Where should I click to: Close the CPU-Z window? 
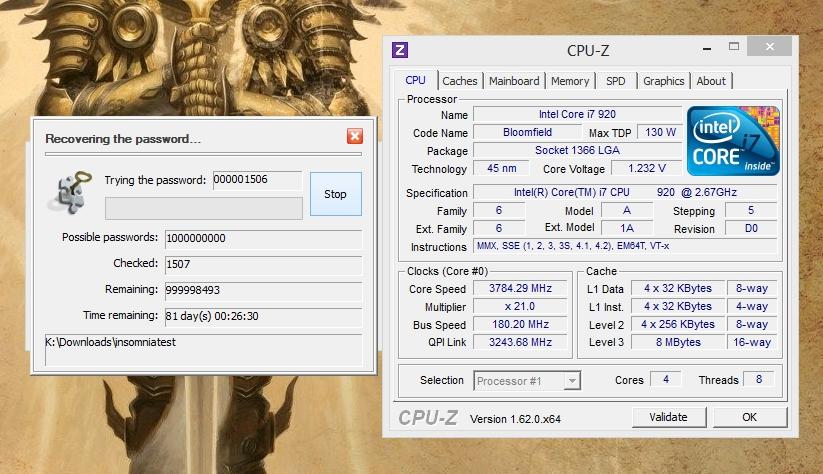tap(769, 47)
